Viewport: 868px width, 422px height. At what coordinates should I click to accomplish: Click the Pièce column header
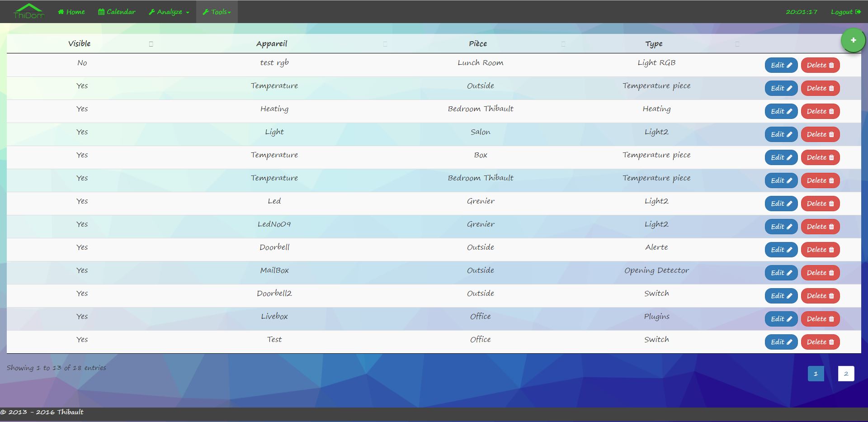tap(478, 43)
